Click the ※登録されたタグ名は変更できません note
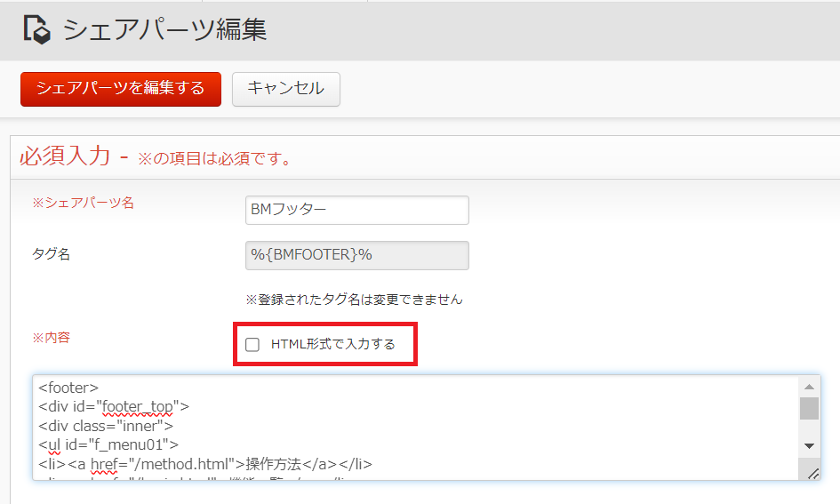Viewport: 840px width, 504px height. pyautogui.click(x=354, y=300)
